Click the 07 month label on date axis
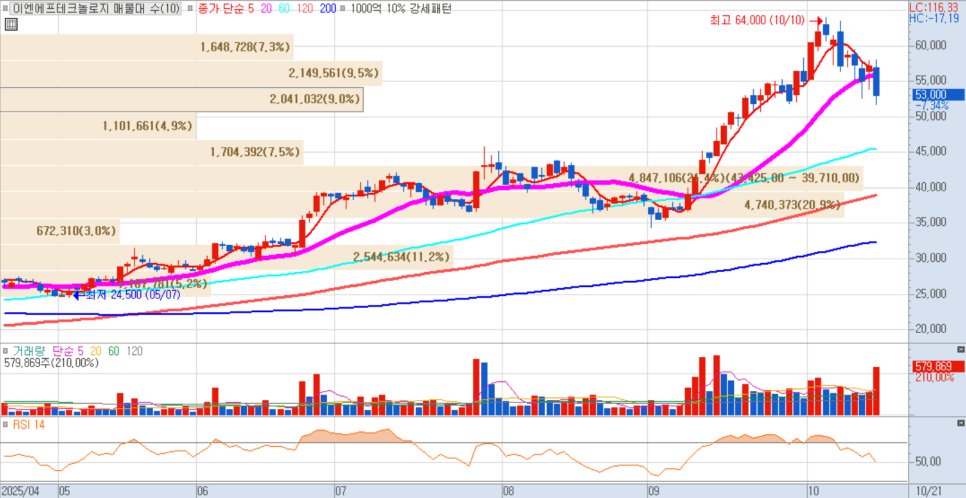Viewport: 966px width, 498px height. pyautogui.click(x=342, y=491)
